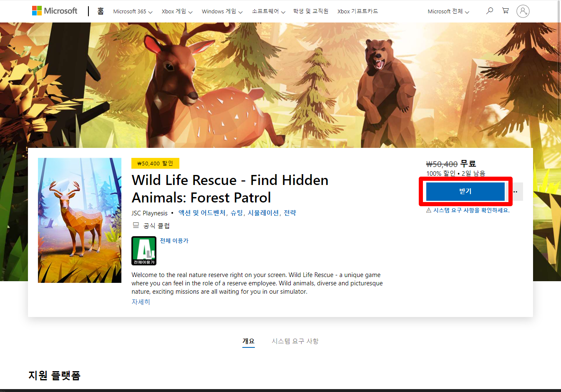Click the 100% 할인 • 2일 남음 text
Image resolution: width=561 pixels, height=392 pixels.
point(455,173)
